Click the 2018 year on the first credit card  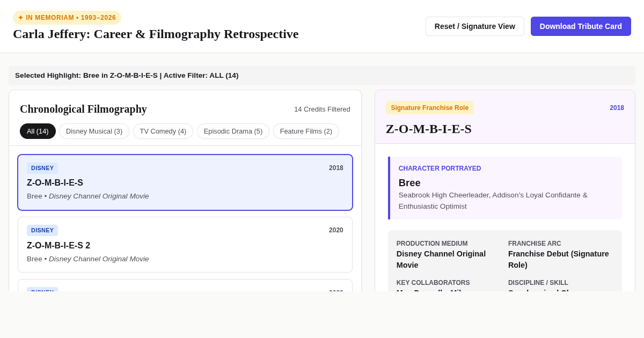[336, 168]
